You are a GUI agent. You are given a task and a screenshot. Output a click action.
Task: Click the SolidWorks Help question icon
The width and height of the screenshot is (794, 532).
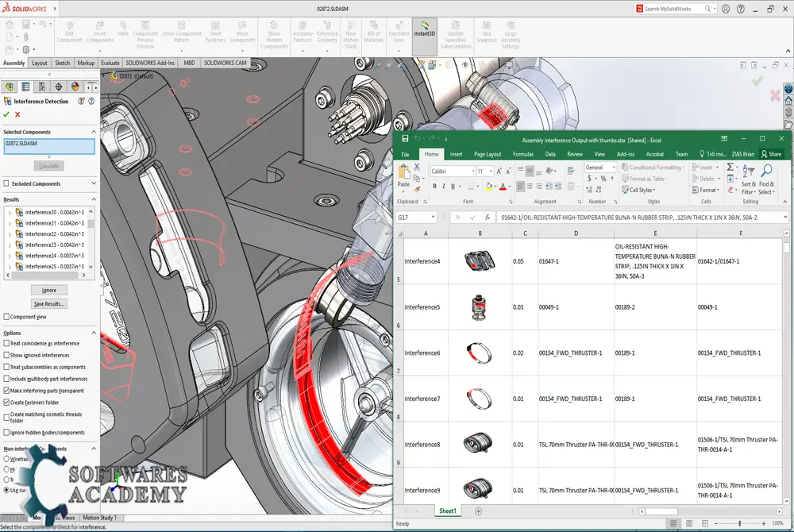(741, 9)
